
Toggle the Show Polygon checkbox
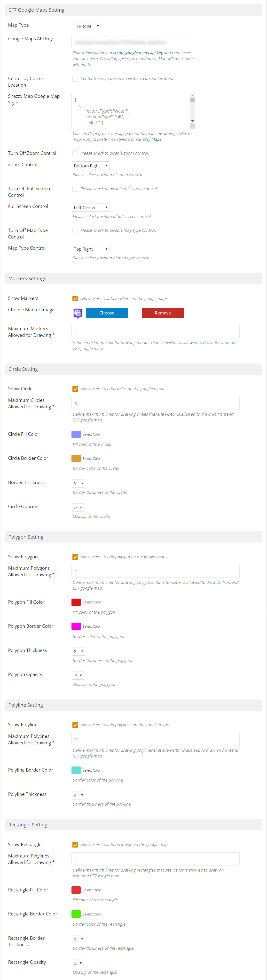click(75, 557)
